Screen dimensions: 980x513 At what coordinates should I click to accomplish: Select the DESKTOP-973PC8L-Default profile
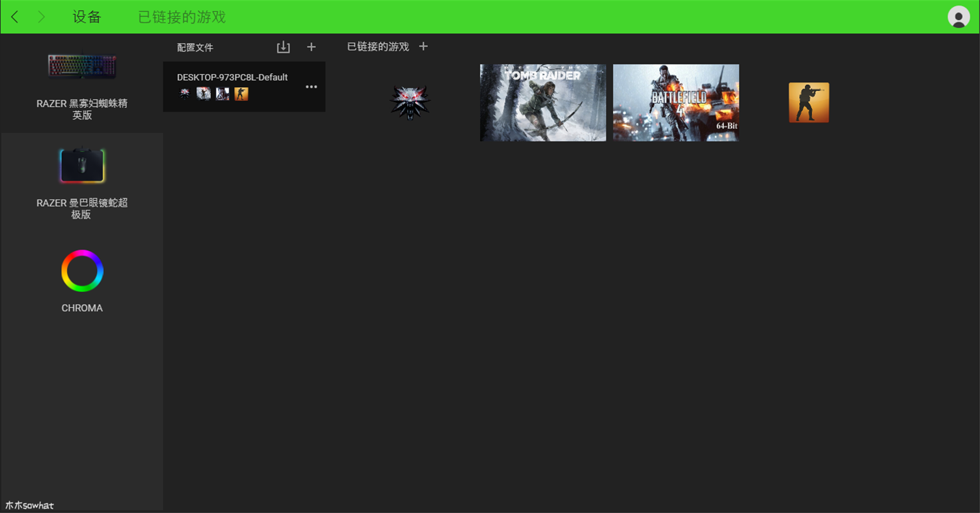tap(244, 87)
